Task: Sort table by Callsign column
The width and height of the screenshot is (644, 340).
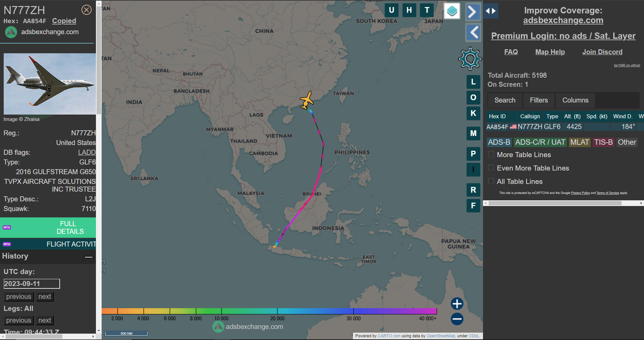Action: (x=530, y=116)
